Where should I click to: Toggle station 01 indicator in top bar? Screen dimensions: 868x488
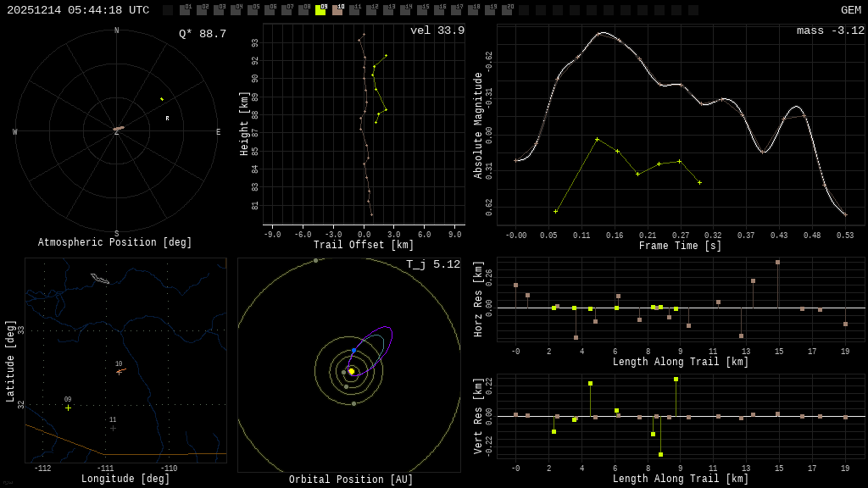coord(185,10)
